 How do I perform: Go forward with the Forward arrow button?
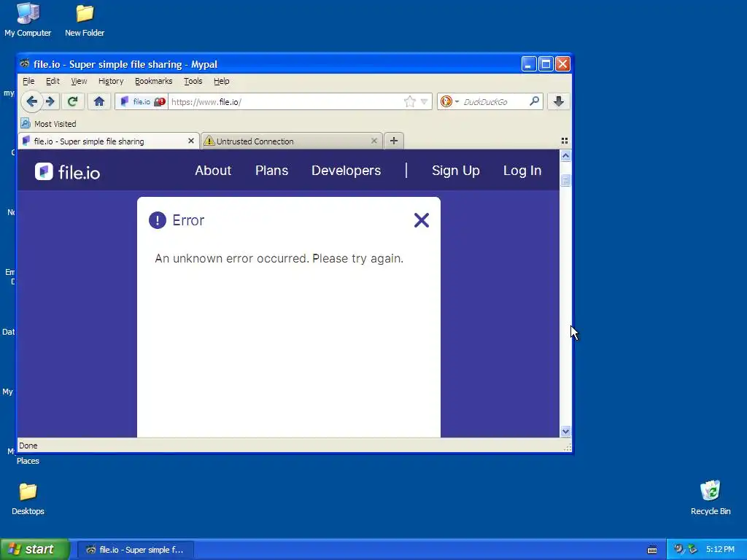tap(50, 101)
